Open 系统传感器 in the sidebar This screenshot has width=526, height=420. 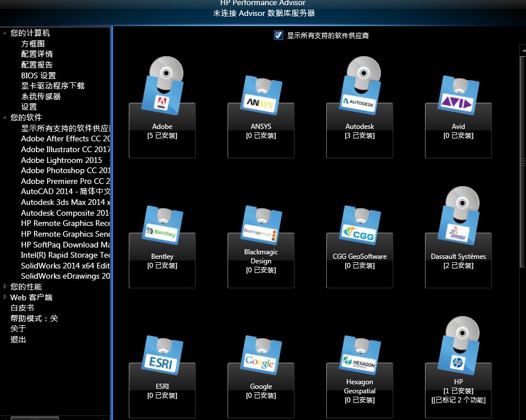click(x=41, y=96)
